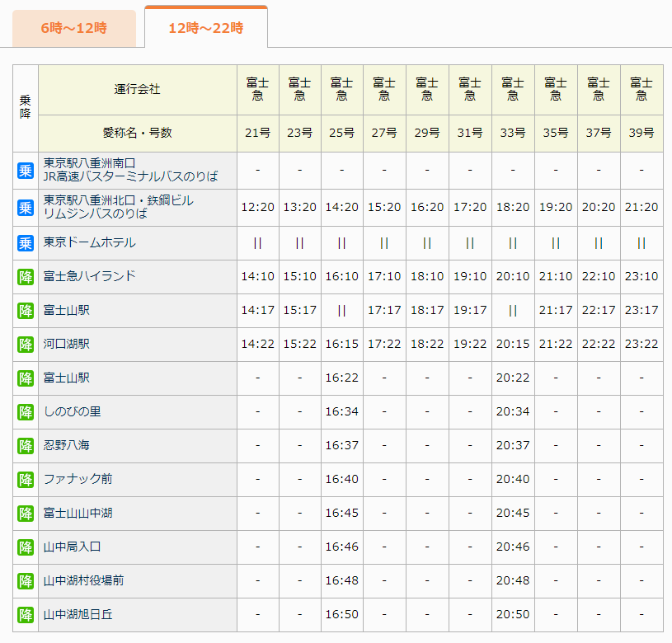Click the 21号 column header

257,133
